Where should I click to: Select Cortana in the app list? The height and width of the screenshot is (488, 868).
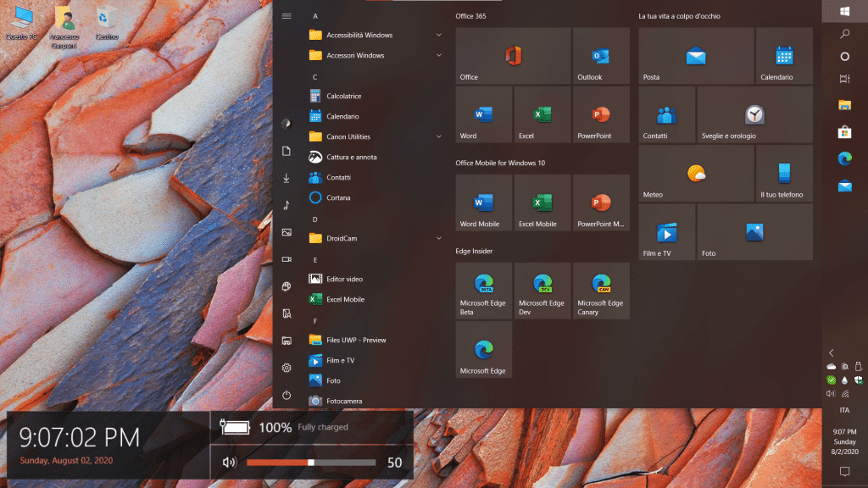[x=338, y=197]
